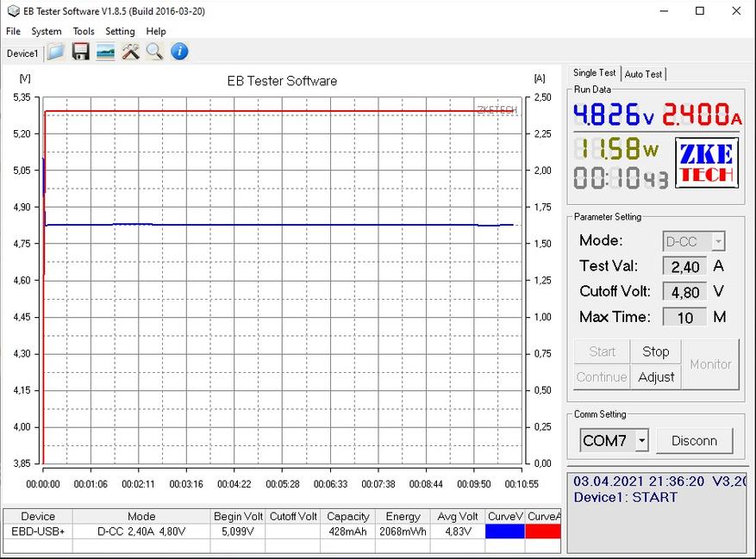The width and height of the screenshot is (756, 559).
Task: Open file with the folder toolbar icon
Action: click(56, 52)
